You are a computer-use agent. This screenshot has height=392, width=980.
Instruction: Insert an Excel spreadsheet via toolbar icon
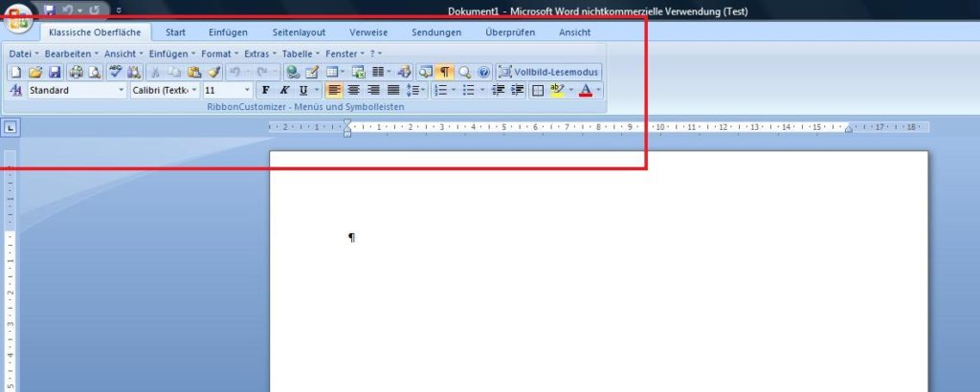coord(358,72)
